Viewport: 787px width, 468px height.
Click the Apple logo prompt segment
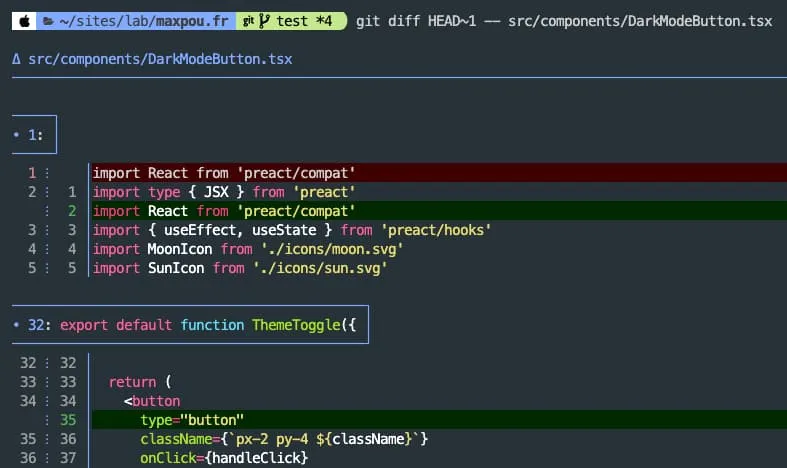24,21
